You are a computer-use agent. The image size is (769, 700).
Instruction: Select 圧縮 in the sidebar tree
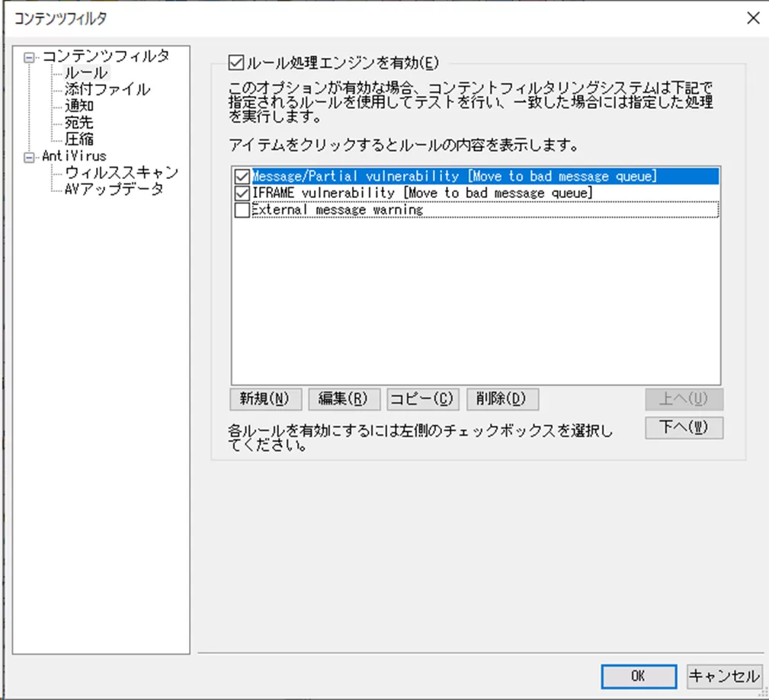click(79, 139)
